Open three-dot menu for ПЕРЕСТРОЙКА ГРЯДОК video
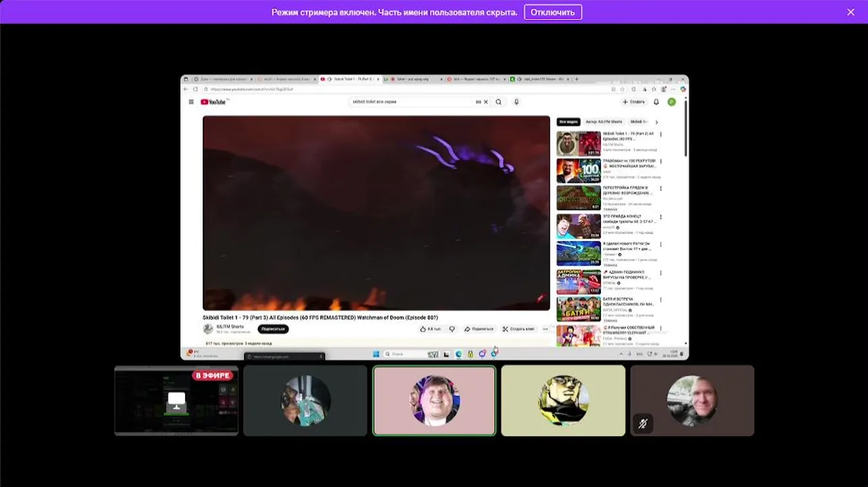The image size is (868, 487). (660, 189)
